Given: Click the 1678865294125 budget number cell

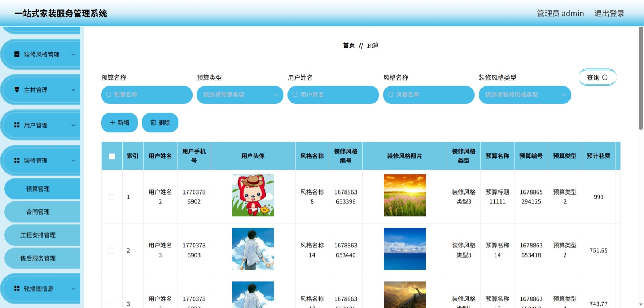Looking at the screenshot, I should [x=531, y=197].
